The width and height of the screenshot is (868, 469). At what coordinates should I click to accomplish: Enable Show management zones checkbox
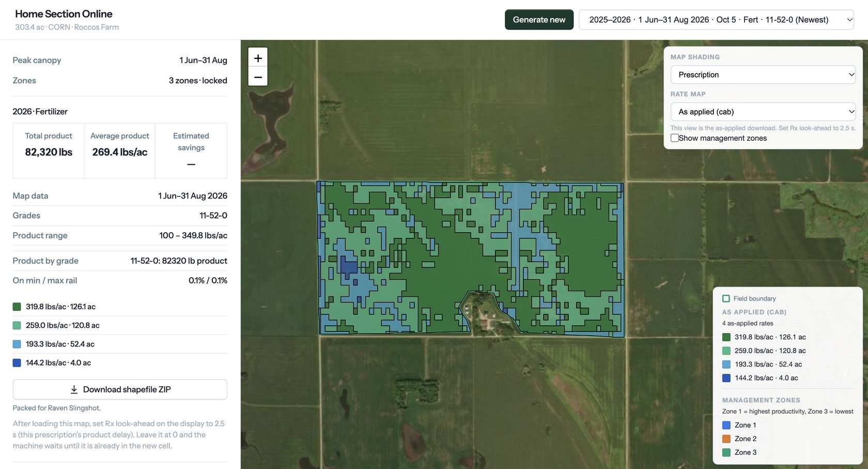click(x=675, y=138)
